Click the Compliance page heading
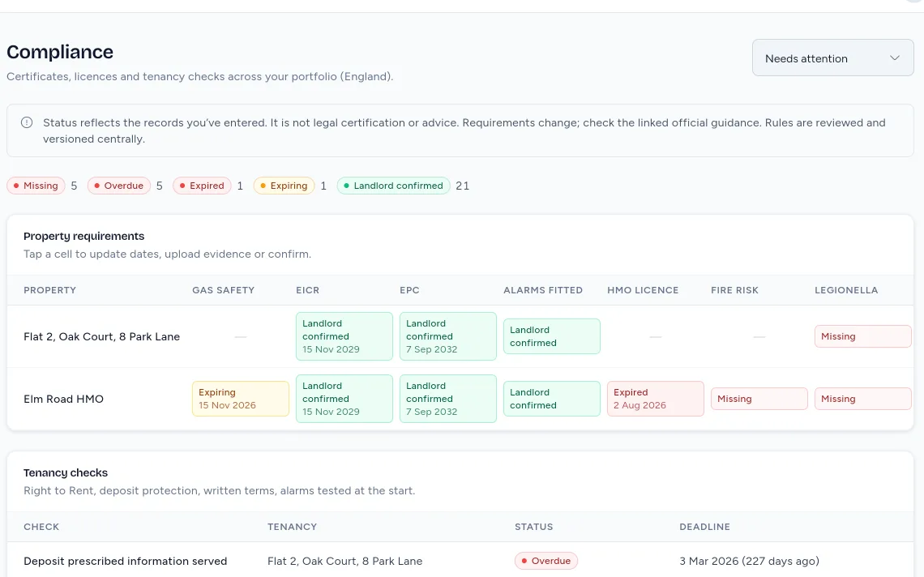 pyautogui.click(x=60, y=52)
